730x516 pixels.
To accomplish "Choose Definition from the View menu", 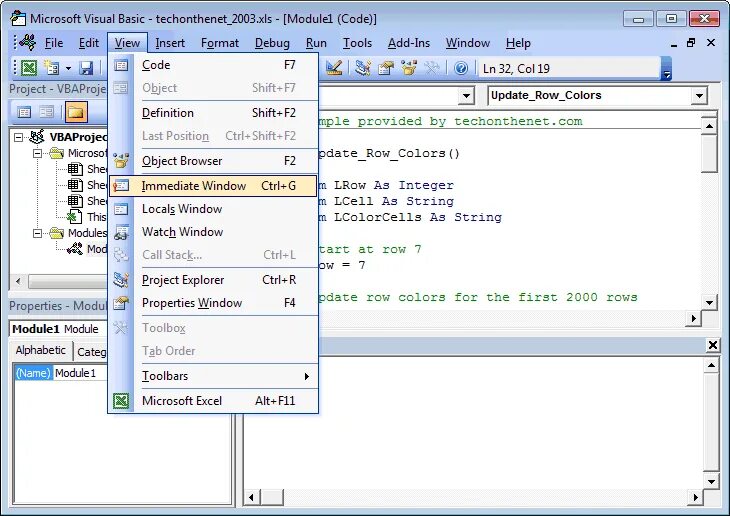I will [213, 113].
